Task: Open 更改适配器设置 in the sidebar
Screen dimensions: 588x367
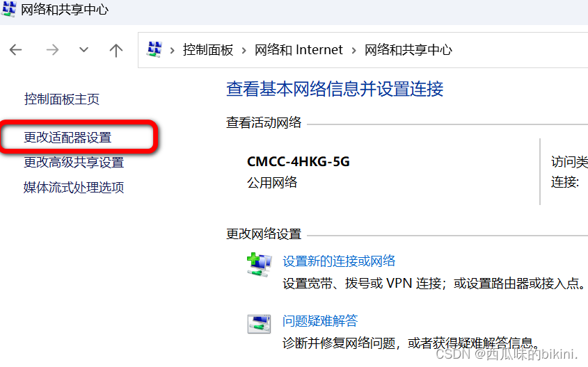Action: point(67,138)
